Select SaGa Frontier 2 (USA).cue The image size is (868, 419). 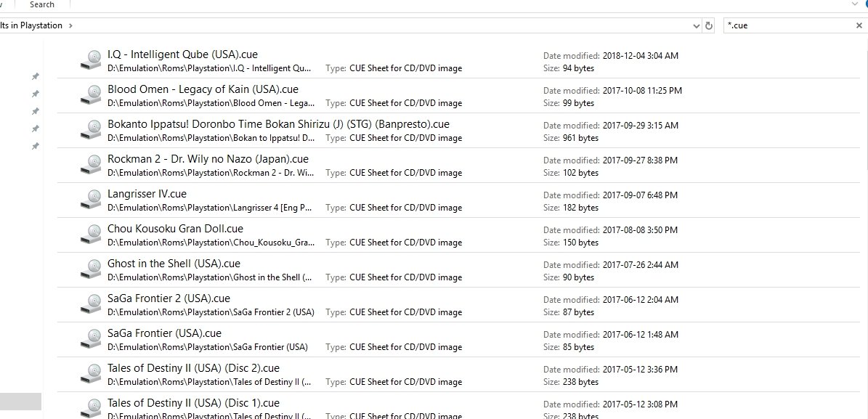(169, 298)
